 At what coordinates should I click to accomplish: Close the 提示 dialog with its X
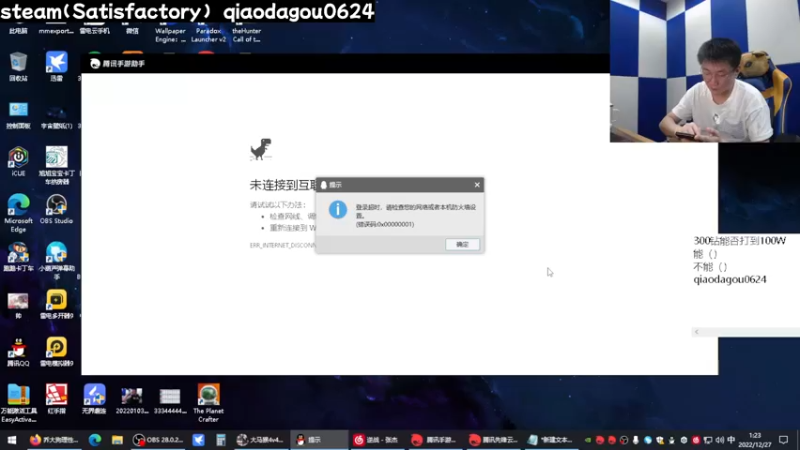click(x=477, y=185)
